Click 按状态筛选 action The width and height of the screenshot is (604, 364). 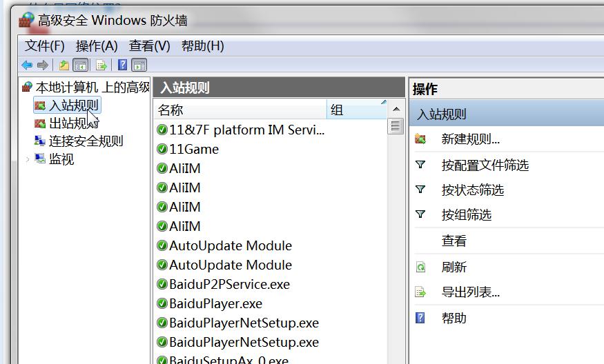[x=473, y=190]
